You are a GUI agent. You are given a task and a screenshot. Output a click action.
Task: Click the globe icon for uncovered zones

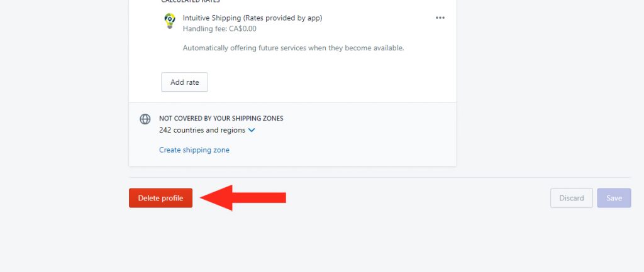click(x=145, y=119)
